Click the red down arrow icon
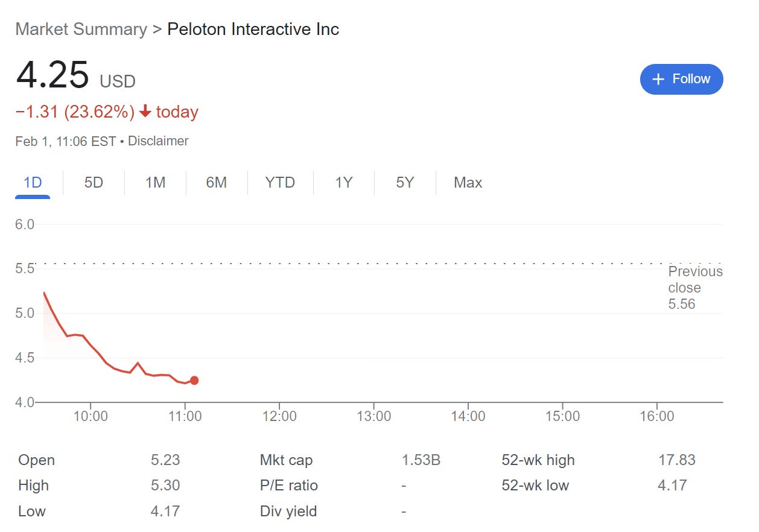Image resolution: width=759 pixels, height=532 pixels. click(145, 112)
